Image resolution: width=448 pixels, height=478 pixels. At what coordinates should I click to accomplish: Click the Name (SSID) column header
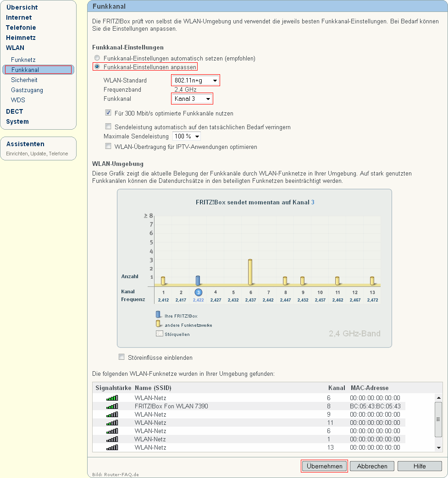coord(153,388)
